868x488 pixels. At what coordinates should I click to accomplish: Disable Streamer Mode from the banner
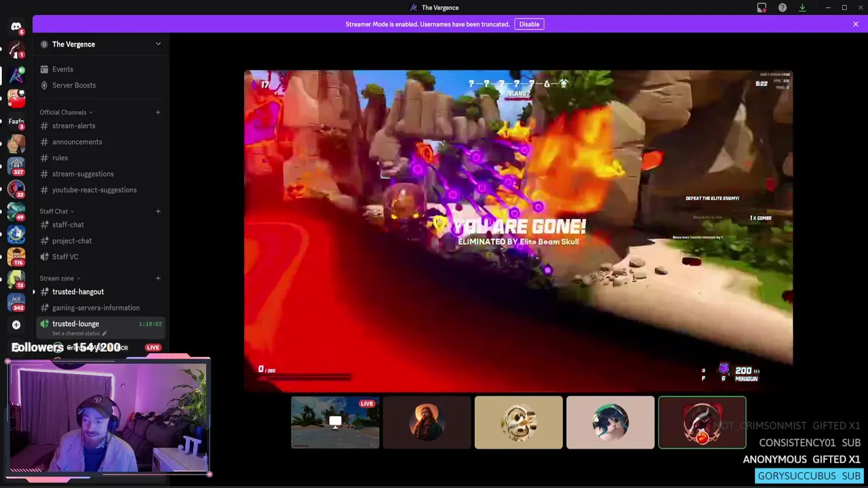tap(529, 24)
